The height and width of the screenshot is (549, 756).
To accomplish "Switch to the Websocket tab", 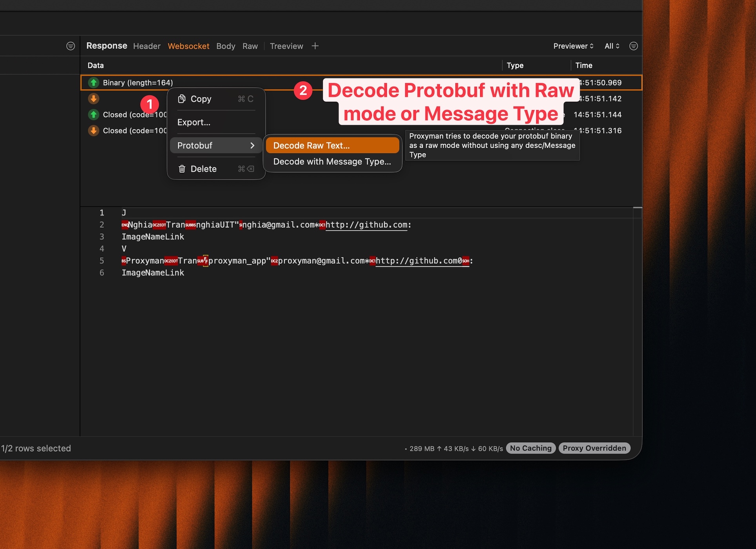I will [x=188, y=46].
